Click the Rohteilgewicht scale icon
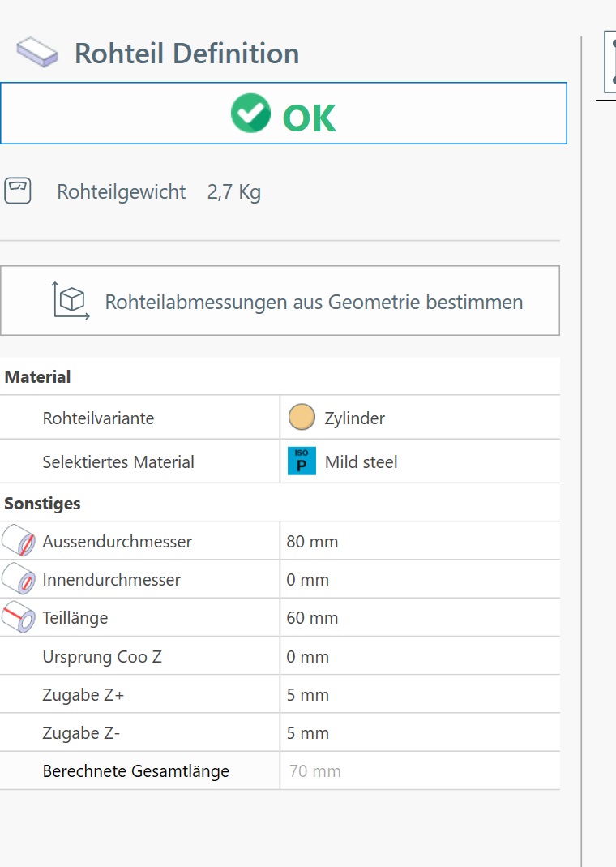Screen dimensions: 616x867 18,191
